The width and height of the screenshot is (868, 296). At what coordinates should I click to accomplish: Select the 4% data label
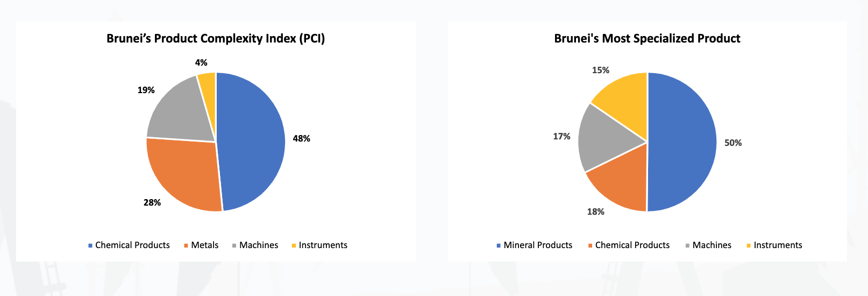[201, 63]
